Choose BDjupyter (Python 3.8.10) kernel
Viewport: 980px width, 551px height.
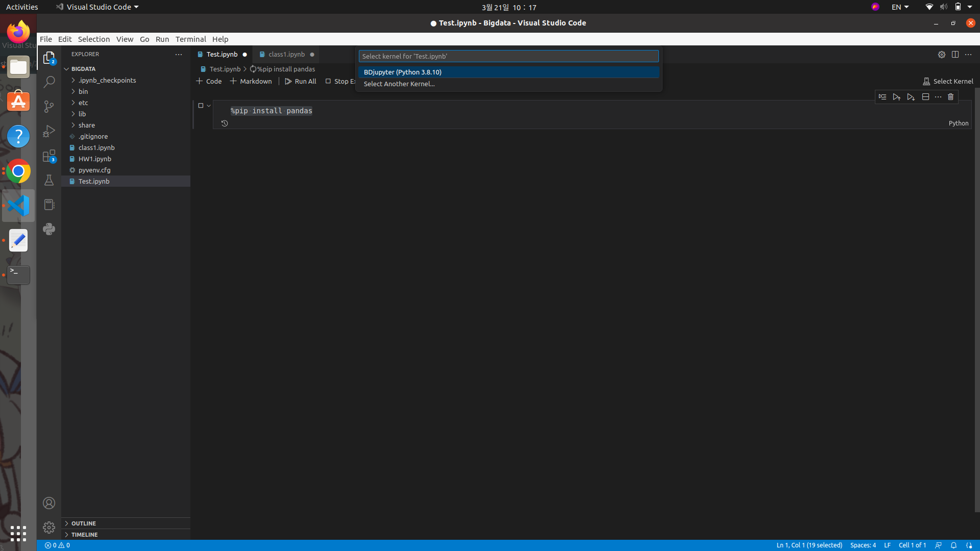508,72
